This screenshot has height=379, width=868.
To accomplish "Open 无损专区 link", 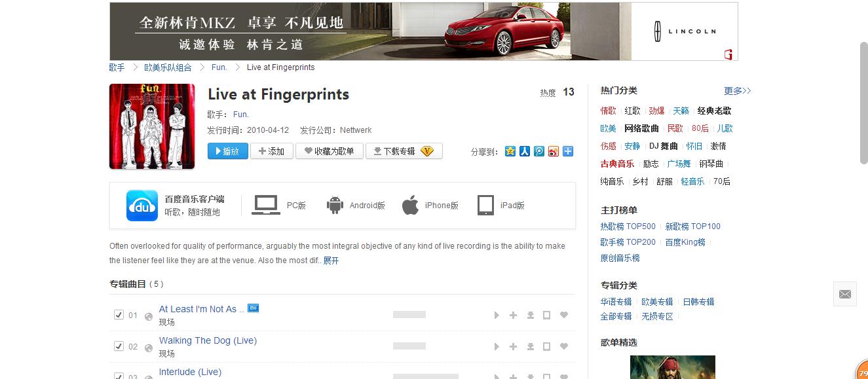I will (x=657, y=316).
